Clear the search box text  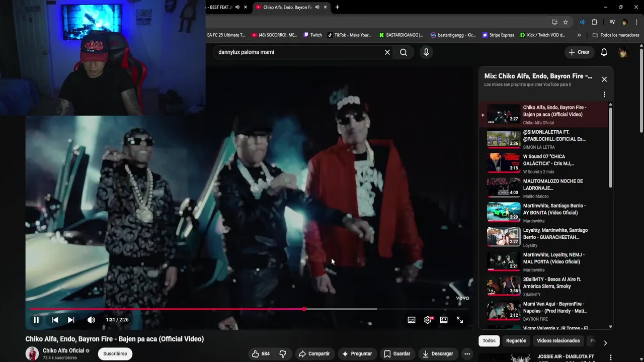[387, 52]
